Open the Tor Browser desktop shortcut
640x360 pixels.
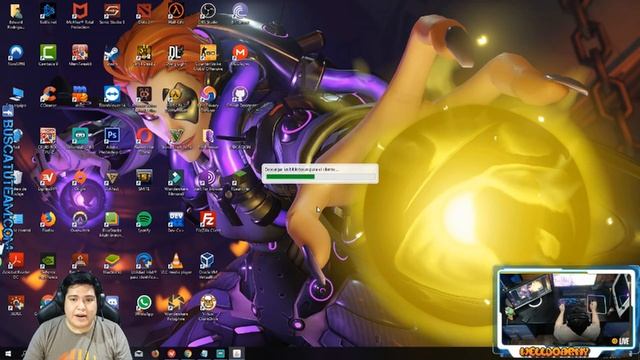pyautogui.click(x=208, y=180)
